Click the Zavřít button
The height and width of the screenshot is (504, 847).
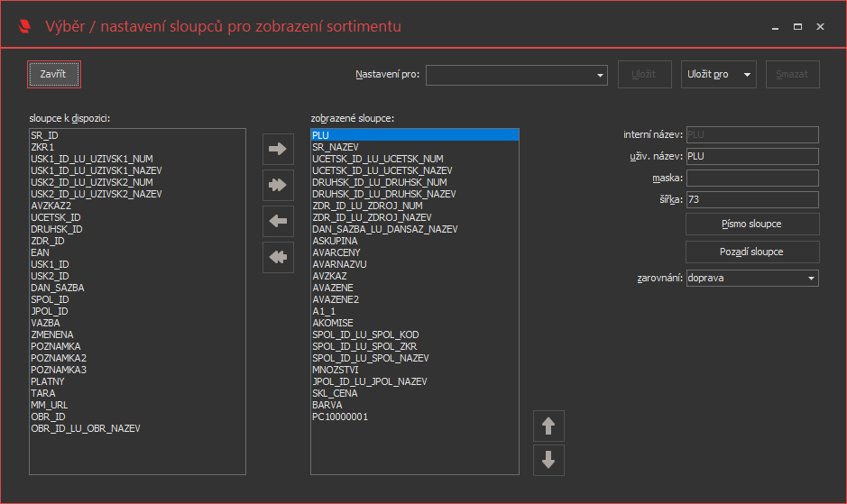point(53,74)
